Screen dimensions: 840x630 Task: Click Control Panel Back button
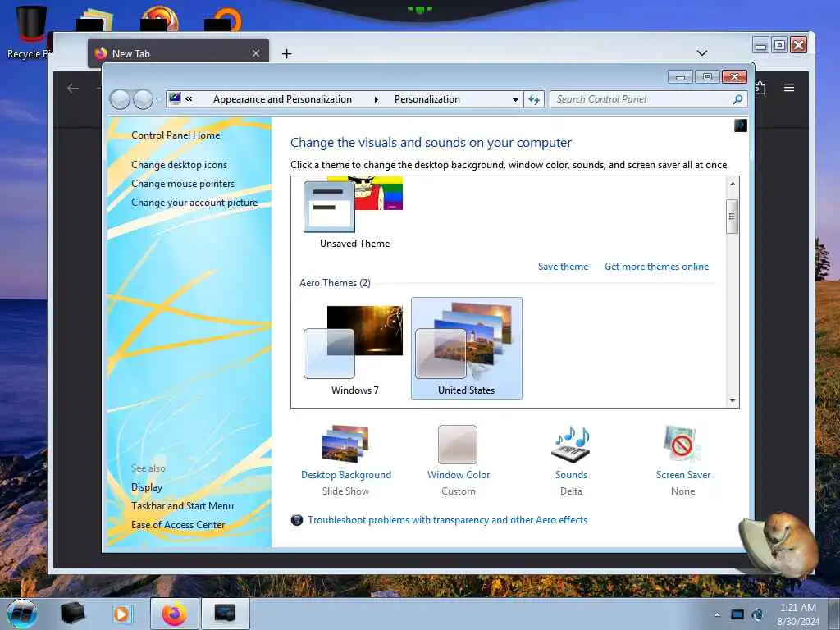pyautogui.click(x=120, y=99)
